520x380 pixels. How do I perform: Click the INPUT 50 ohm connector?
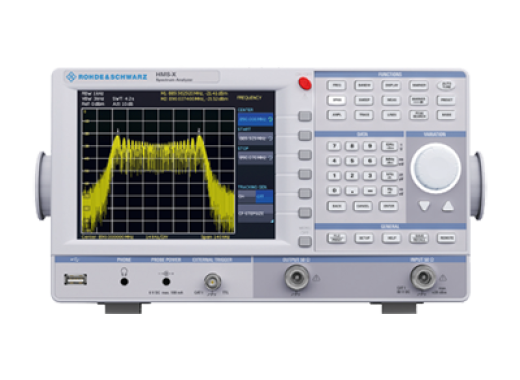[x=423, y=277]
